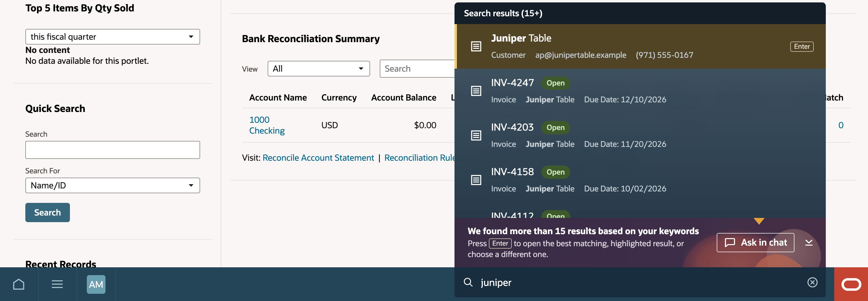Viewport: 868px width, 301px height.
Task: Click the juniper global search input
Action: coord(640,282)
